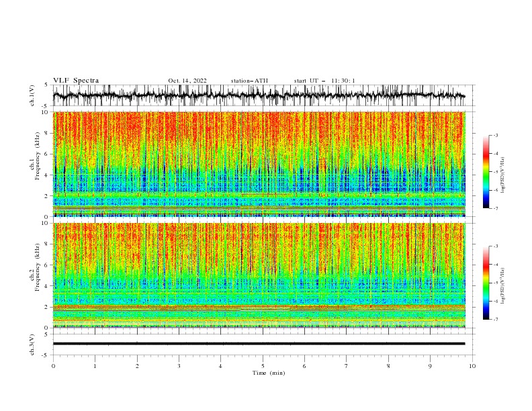Click the "station=ATH" label

pyautogui.click(x=249, y=81)
